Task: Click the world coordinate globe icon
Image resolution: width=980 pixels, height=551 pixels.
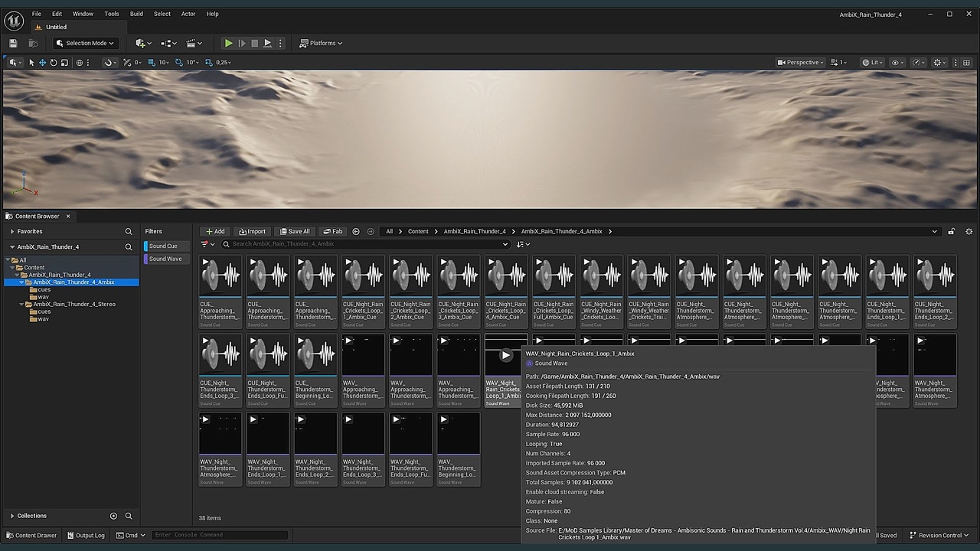Action: [80, 62]
